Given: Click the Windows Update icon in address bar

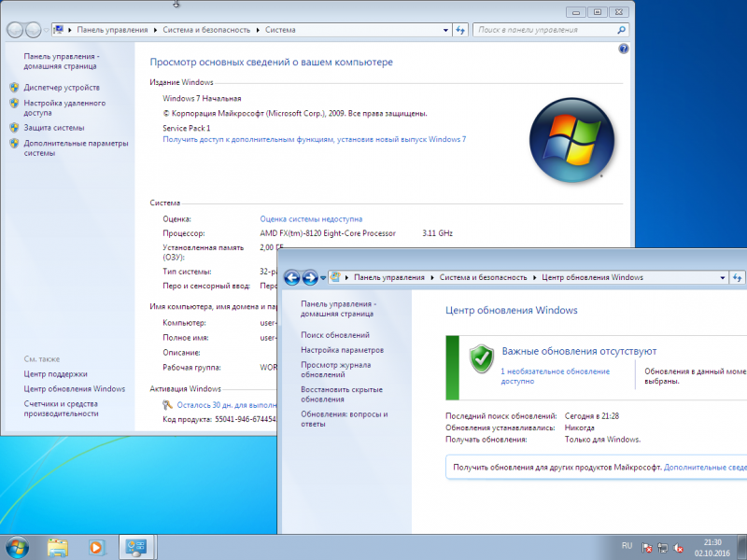Looking at the screenshot, I should (x=335, y=276).
